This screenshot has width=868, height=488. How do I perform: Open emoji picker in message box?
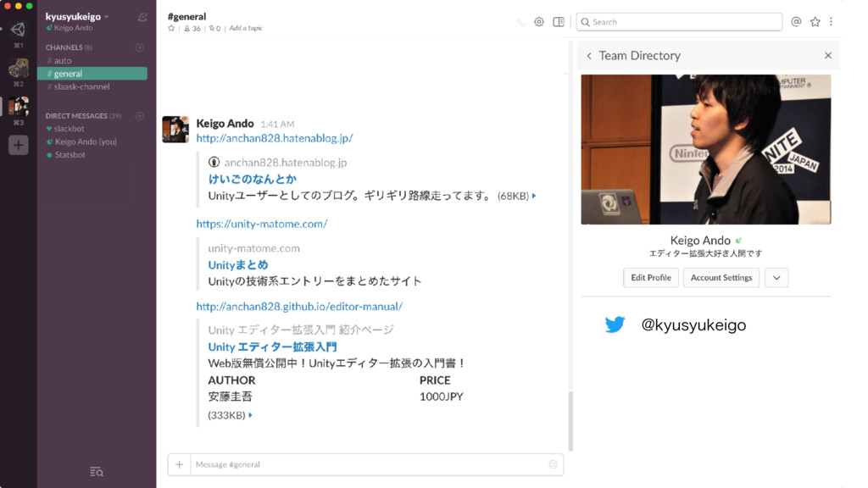click(553, 464)
